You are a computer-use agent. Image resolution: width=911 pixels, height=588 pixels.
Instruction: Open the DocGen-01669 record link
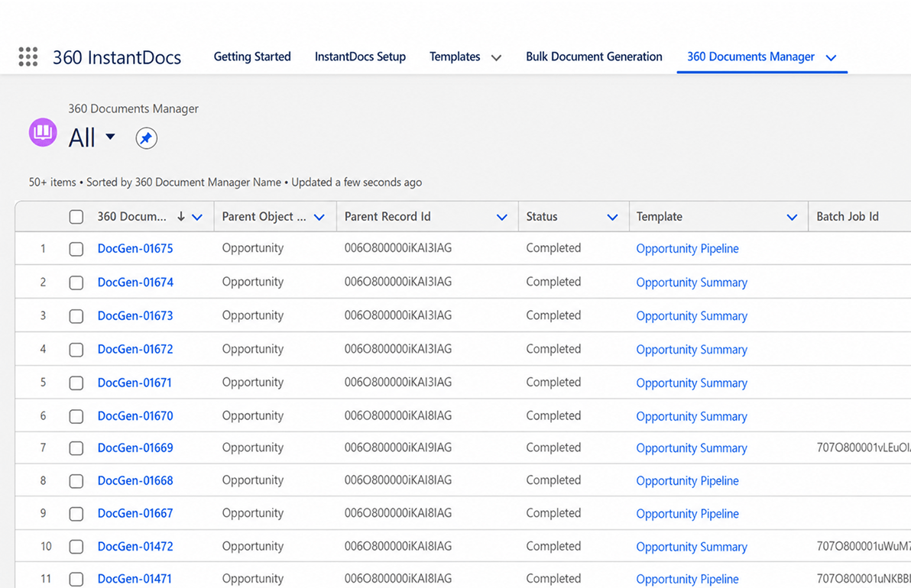(135, 447)
